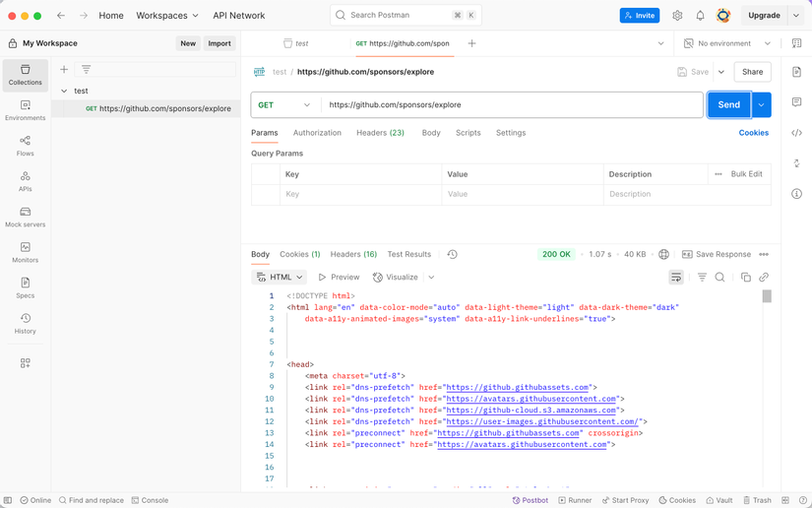Open the Specs sidebar panel
Screen dimensions: 812x508
[25, 288]
